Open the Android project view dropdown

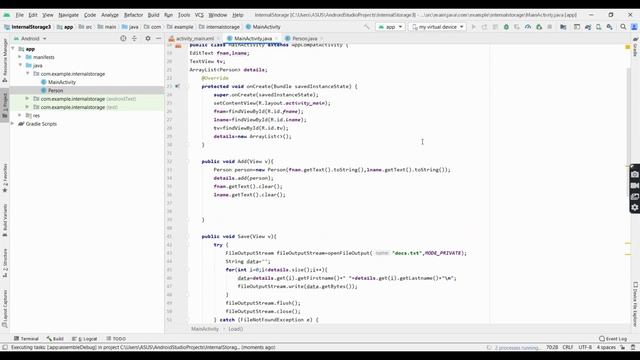pos(30,38)
